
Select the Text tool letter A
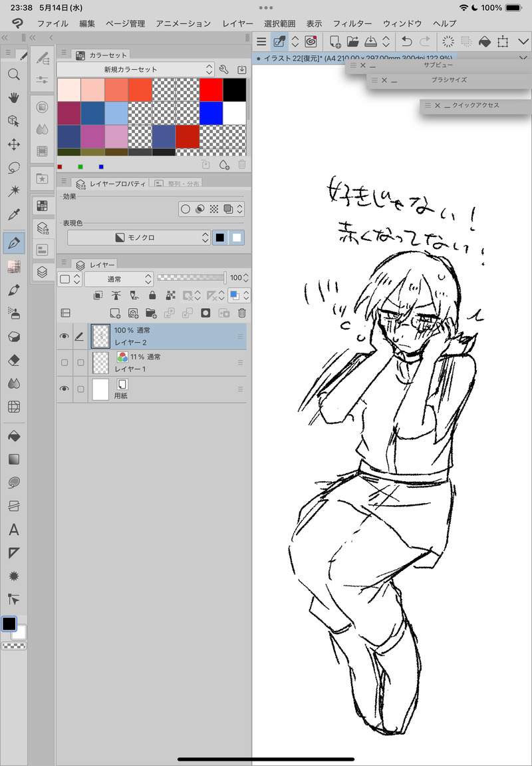click(14, 530)
